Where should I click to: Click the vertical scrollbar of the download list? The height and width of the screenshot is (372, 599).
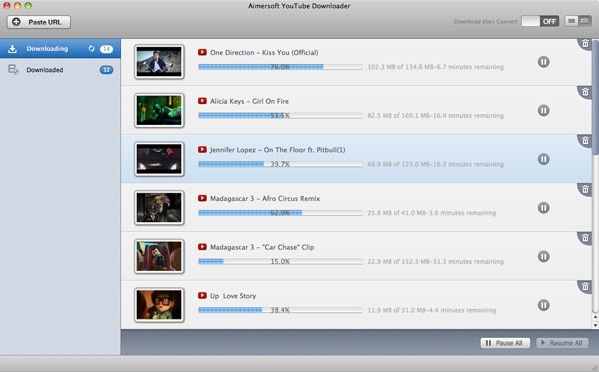pos(595,97)
